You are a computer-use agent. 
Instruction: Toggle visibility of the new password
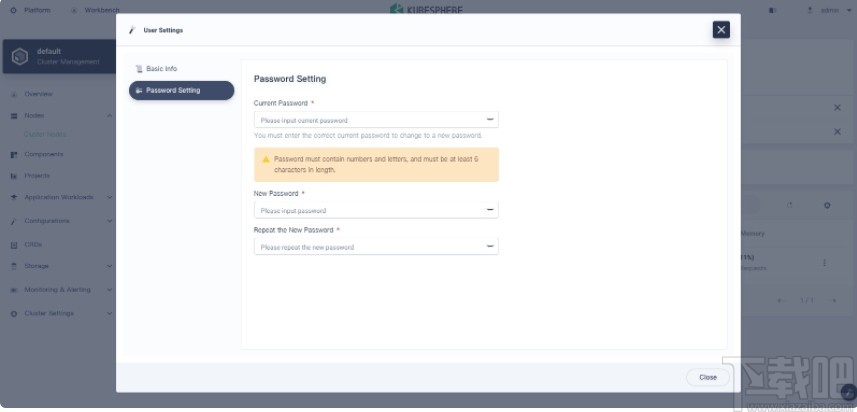pos(490,210)
